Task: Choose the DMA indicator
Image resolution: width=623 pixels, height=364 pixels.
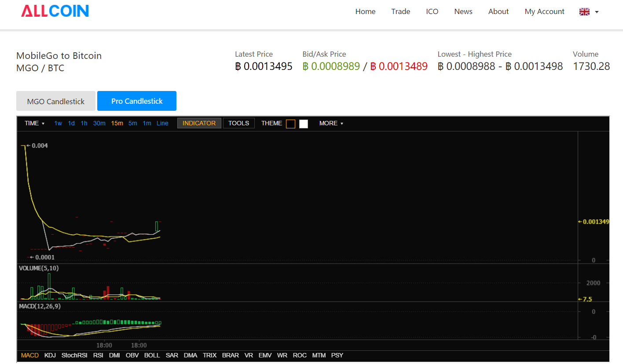Action: [x=191, y=355]
